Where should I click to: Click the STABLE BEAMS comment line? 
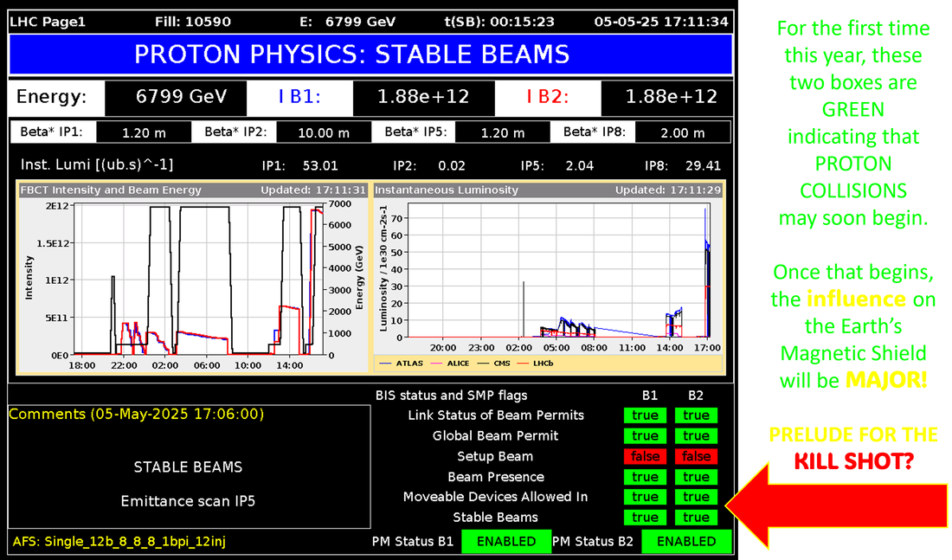pyautogui.click(x=188, y=467)
